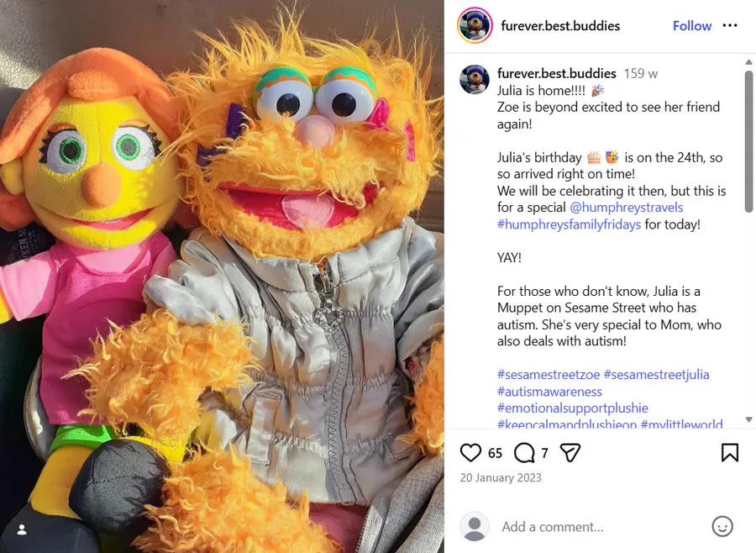Click the caption author's avatar
Screen dimensions: 756x553
point(475,80)
